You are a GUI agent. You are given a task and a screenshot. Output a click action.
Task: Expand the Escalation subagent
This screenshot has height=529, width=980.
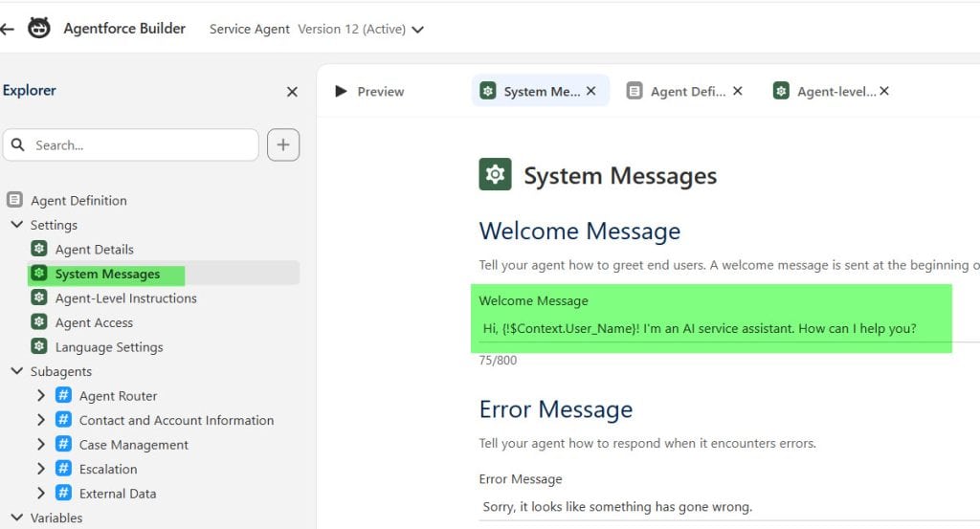(40, 469)
